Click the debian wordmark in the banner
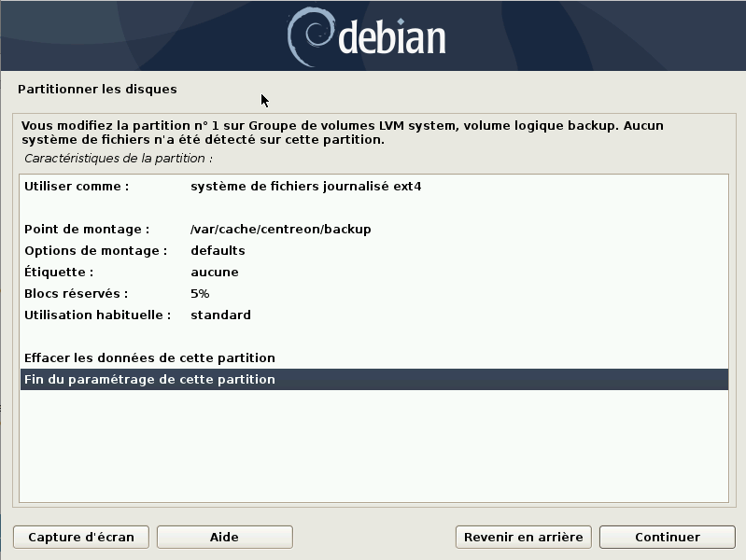The height and width of the screenshot is (560, 746). (x=392, y=38)
